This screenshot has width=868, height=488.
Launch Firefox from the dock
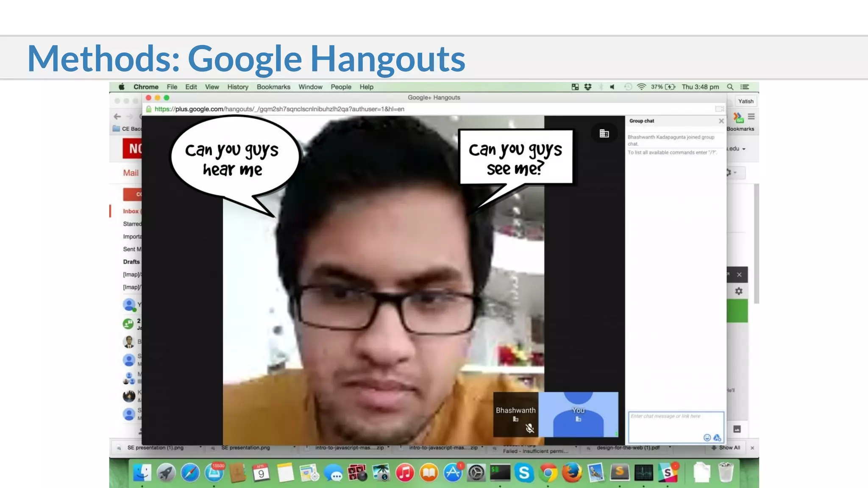(x=572, y=473)
